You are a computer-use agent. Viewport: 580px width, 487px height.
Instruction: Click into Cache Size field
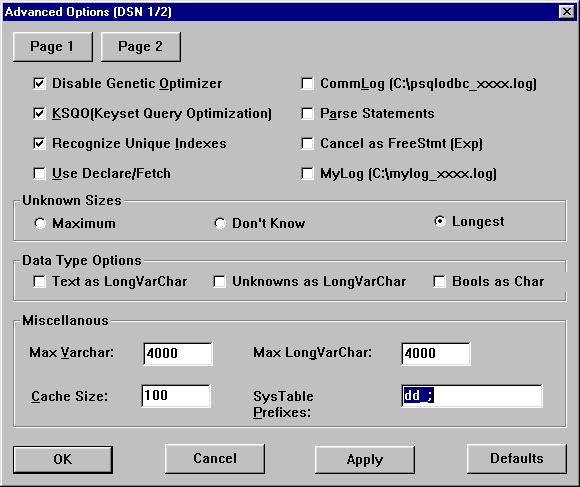[176, 396]
